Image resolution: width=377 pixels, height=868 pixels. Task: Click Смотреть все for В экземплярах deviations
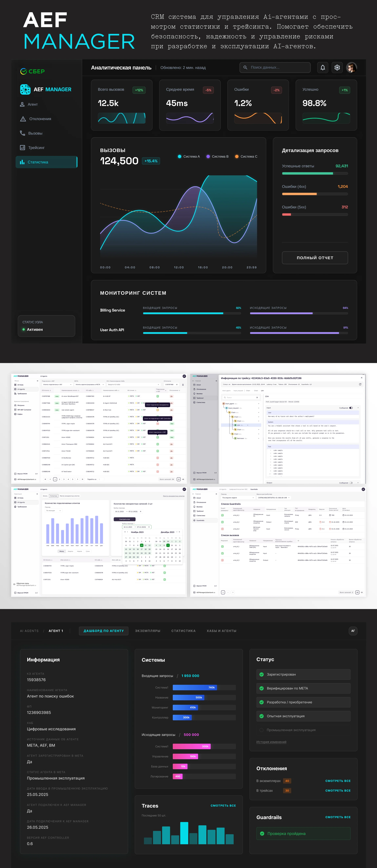pyautogui.click(x=338, y=781)
